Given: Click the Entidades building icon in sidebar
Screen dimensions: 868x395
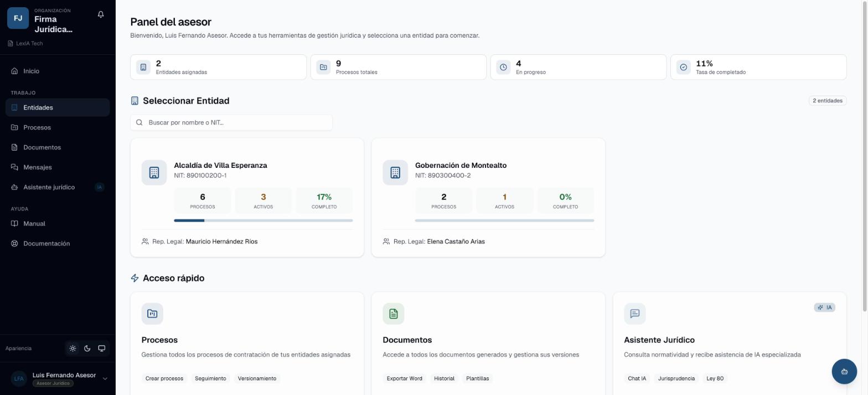Looking at the screenshot, I should tap(14, 107).
